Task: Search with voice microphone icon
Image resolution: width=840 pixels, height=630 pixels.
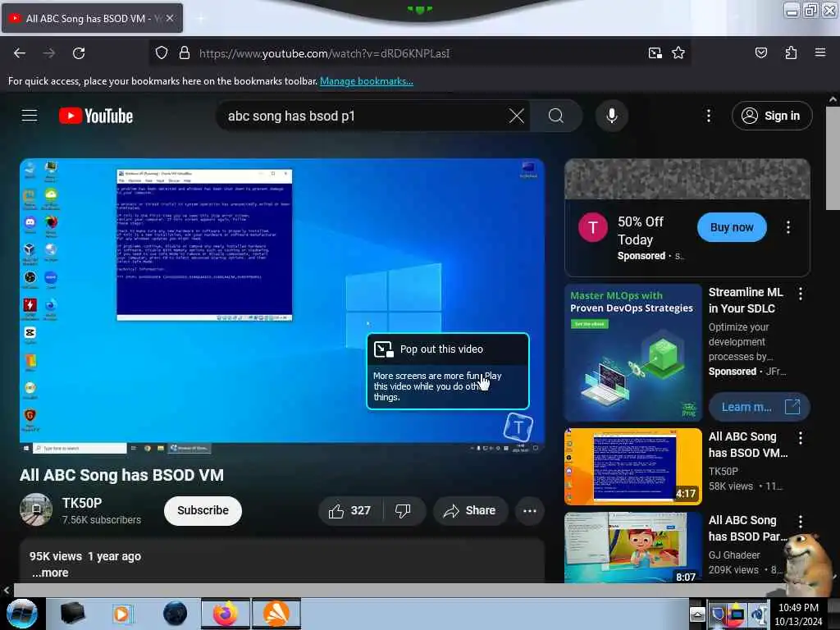Action: [611, 116]
